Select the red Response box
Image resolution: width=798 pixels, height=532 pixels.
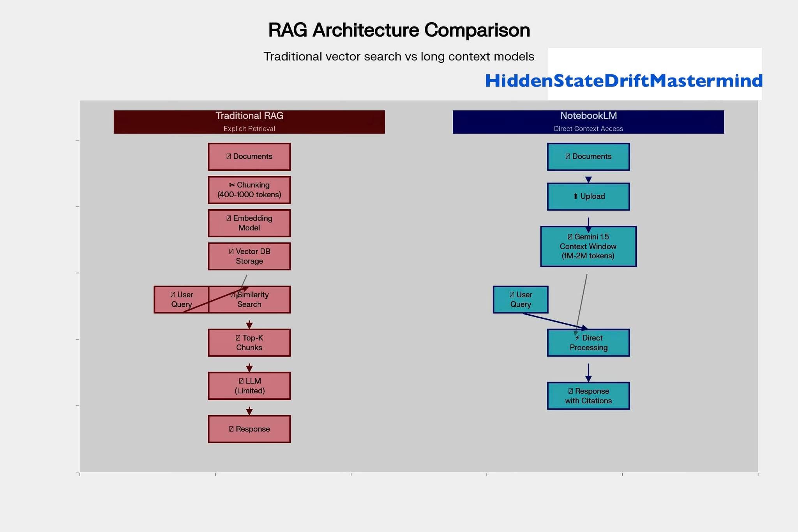[249, 429]
